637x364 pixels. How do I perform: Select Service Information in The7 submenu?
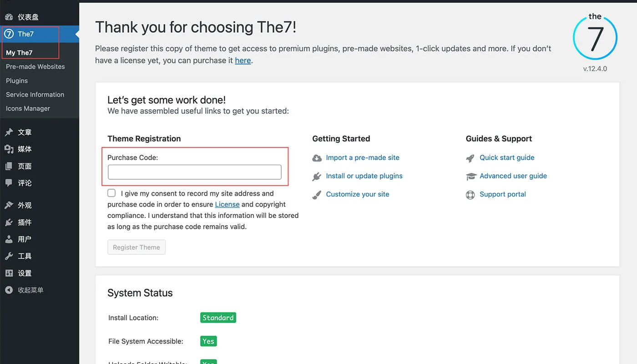[x=35, y=95]
